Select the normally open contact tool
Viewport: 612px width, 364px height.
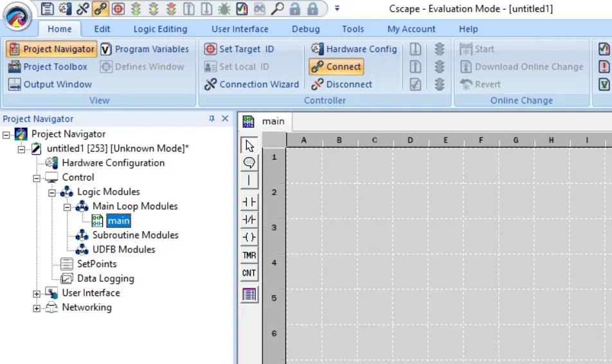249,202
